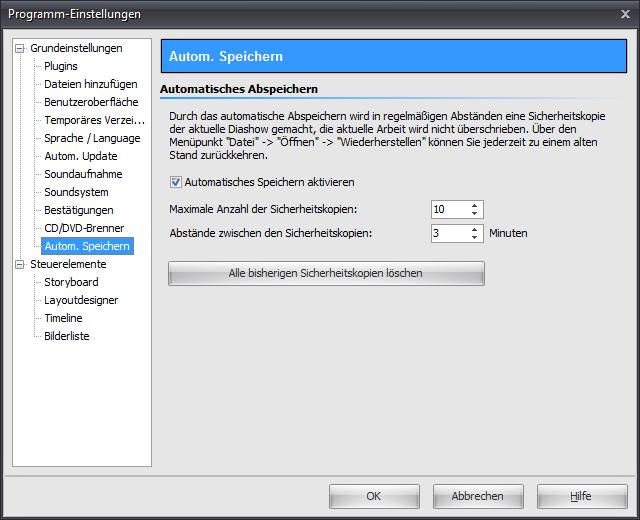The height and width of the screenshot is (520, 640).
Task: Collapse the Steuerelemente tree node
Action: (20, 264)
